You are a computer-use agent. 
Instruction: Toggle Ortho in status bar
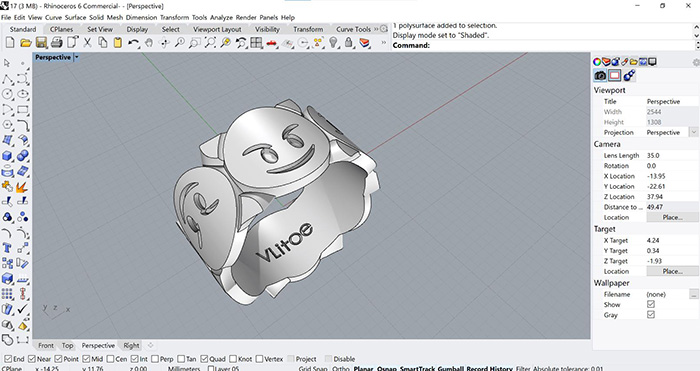pos(341,368)
